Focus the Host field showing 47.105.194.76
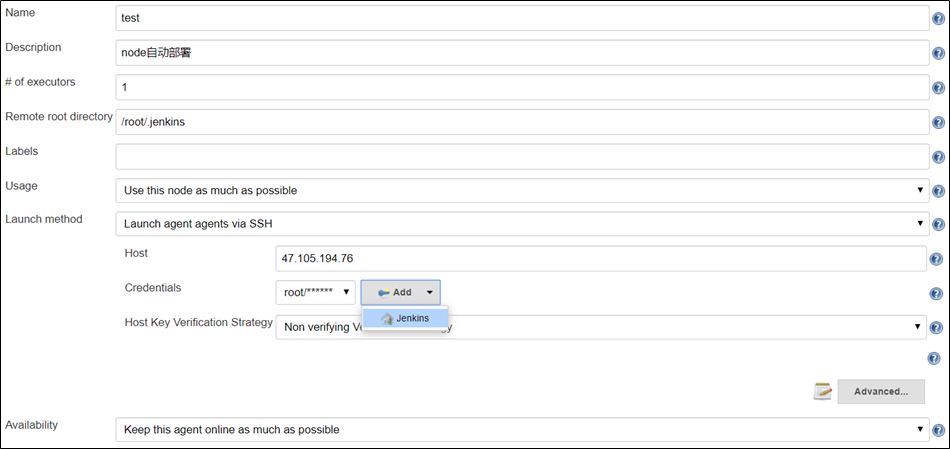950x449 pixels. click(600, 258)
